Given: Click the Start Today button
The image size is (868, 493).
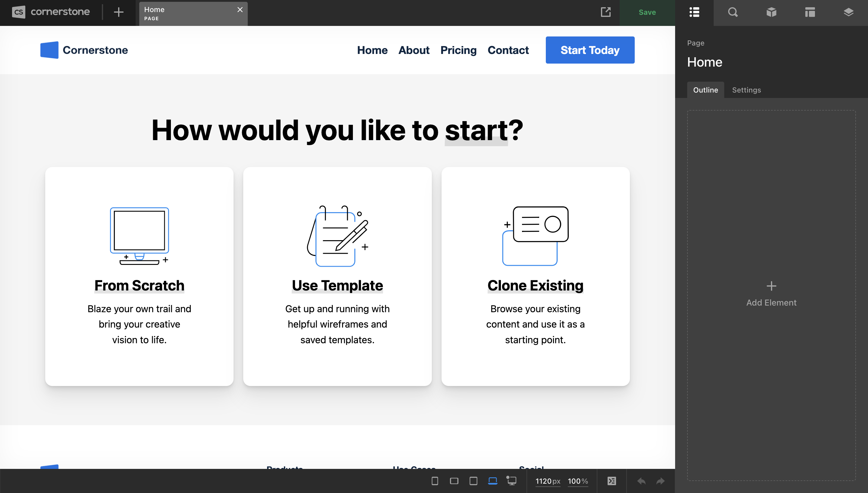Looking at the screenshot, I should pyautogui.click(x=590, y=50).
